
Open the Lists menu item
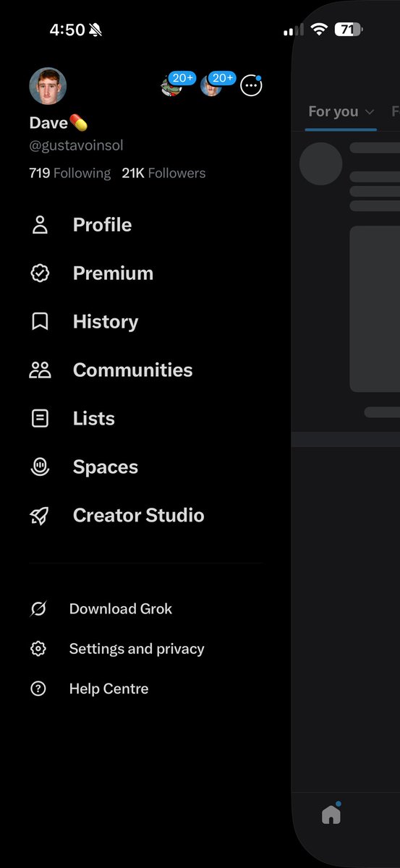[x=94, y=419]
